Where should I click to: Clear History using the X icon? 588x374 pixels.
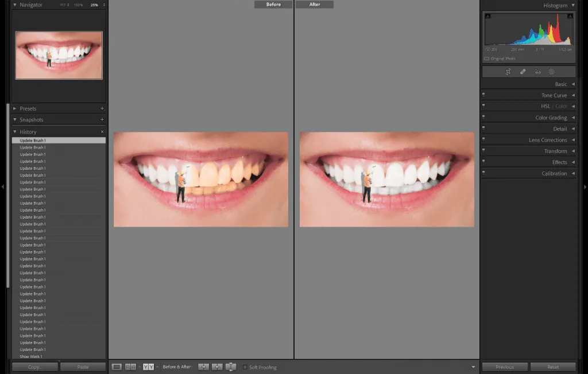102,132
